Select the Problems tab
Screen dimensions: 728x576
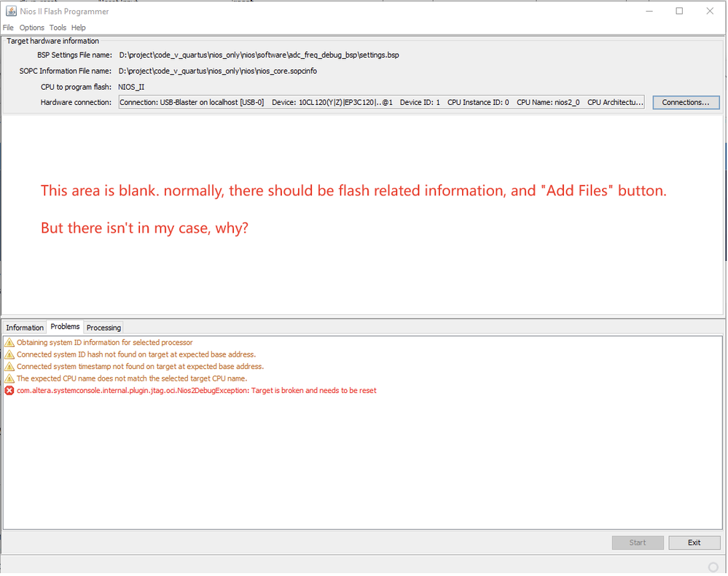[65, 327]
